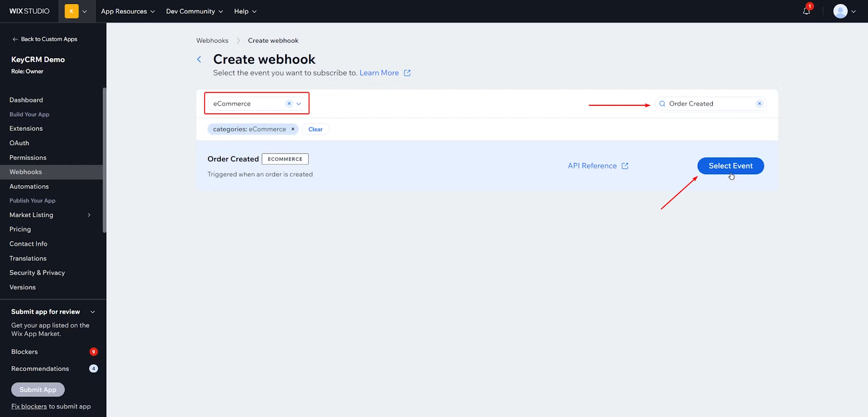
Task: Expand the workspace switcher chevron beside K
Action: tap(85, 11)
